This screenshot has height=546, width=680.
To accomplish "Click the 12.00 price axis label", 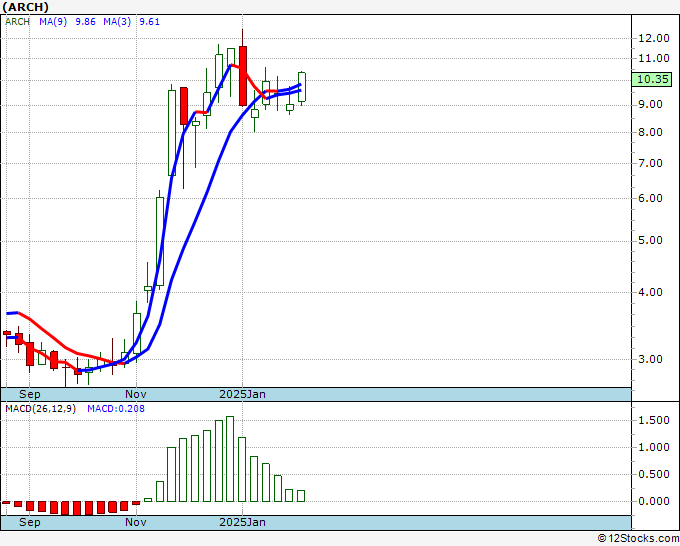I will pyautogui.click(x=654, y=38).
